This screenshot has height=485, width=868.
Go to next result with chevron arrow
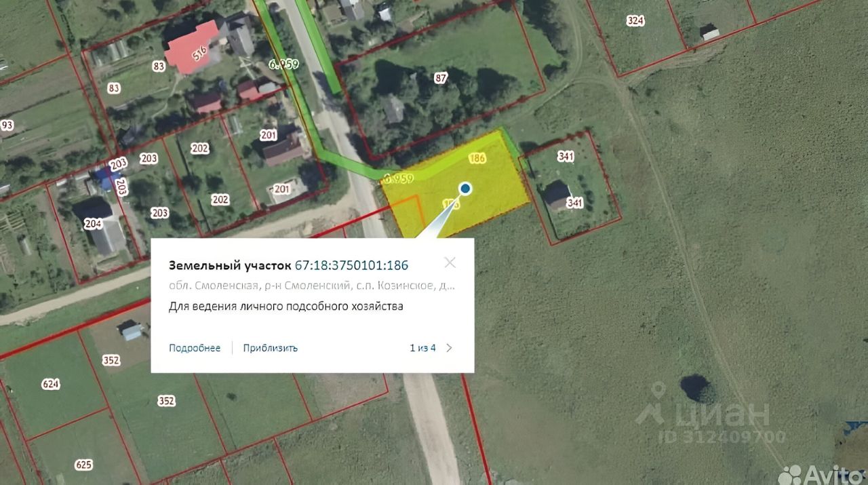[449, 348]
